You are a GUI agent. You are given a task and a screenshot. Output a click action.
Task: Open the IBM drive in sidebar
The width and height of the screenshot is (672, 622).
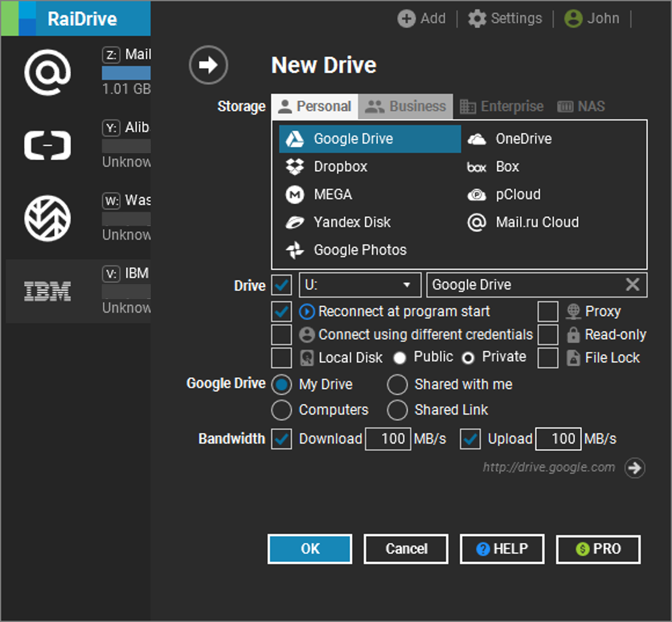point(78,291)
